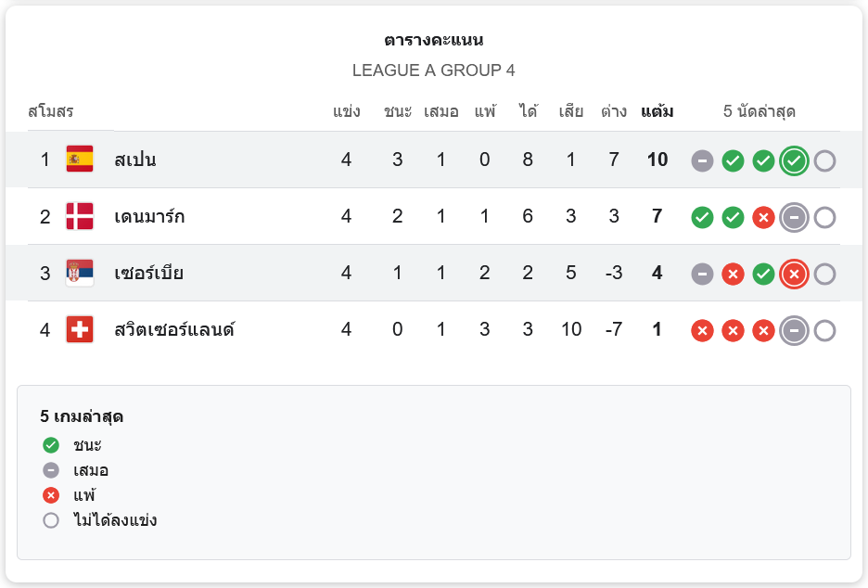Click the LEAGUE A GROUP 4 heading
This screenshot has width=868, height=588.
pyautogui.click(x=434, y=70)
